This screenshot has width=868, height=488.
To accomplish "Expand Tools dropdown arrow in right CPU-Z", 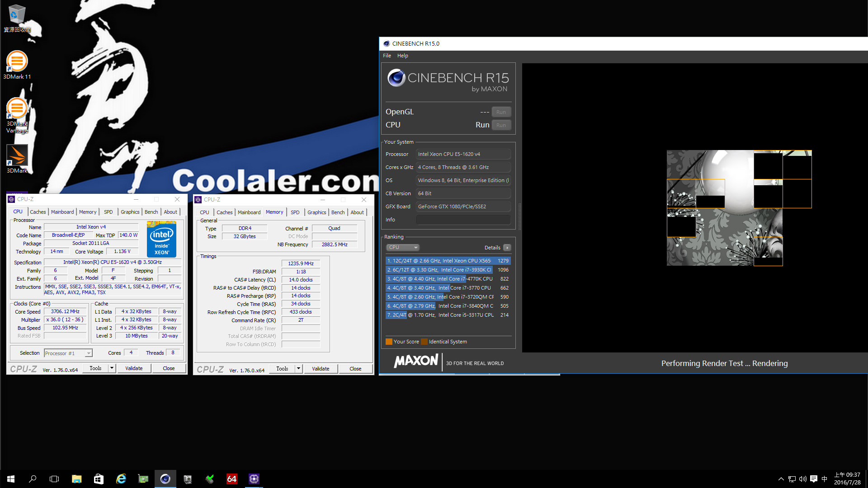I will click(298, 369).
